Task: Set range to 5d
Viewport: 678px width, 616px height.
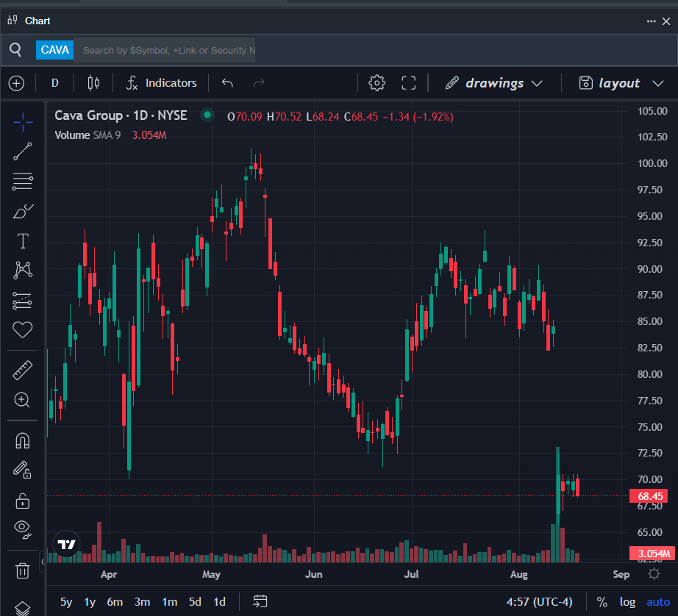Action: pos(195,602)
